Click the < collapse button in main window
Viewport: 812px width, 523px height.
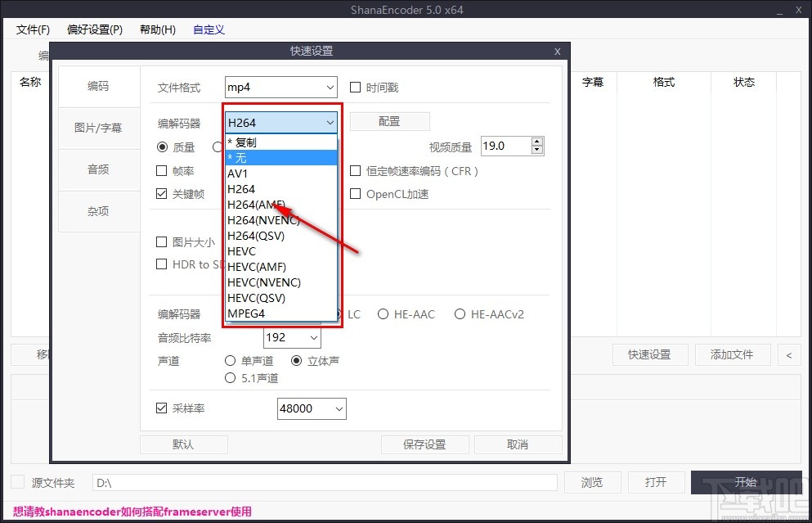click(789, 355)
